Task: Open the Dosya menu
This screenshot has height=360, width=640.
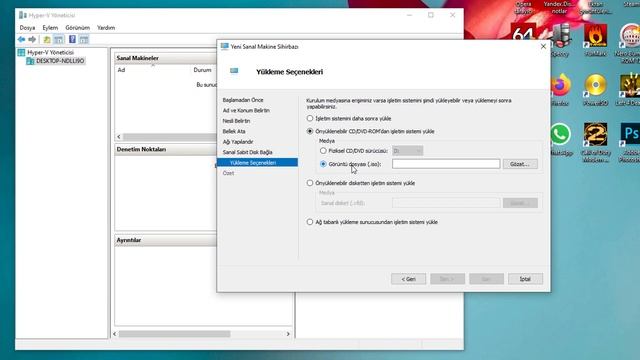Action: [27, 28]
